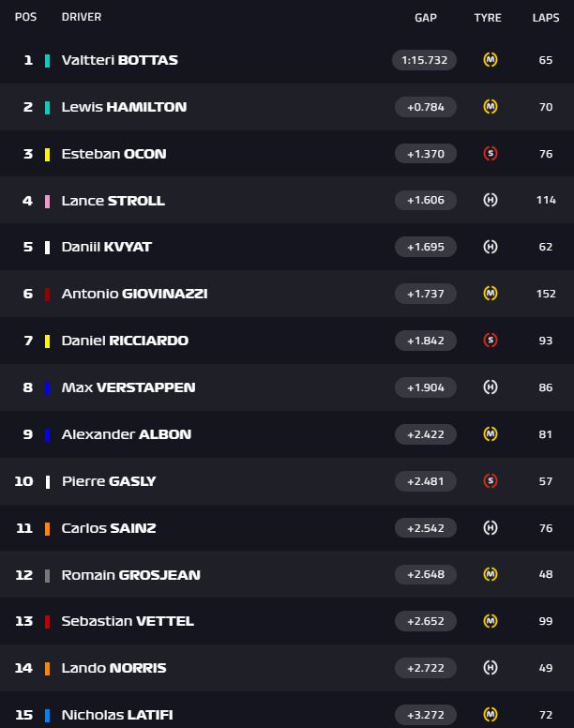Screen dimensions: 574x728
Task: Click the teal team color bar beside Bottas
Action: (47, 60)
